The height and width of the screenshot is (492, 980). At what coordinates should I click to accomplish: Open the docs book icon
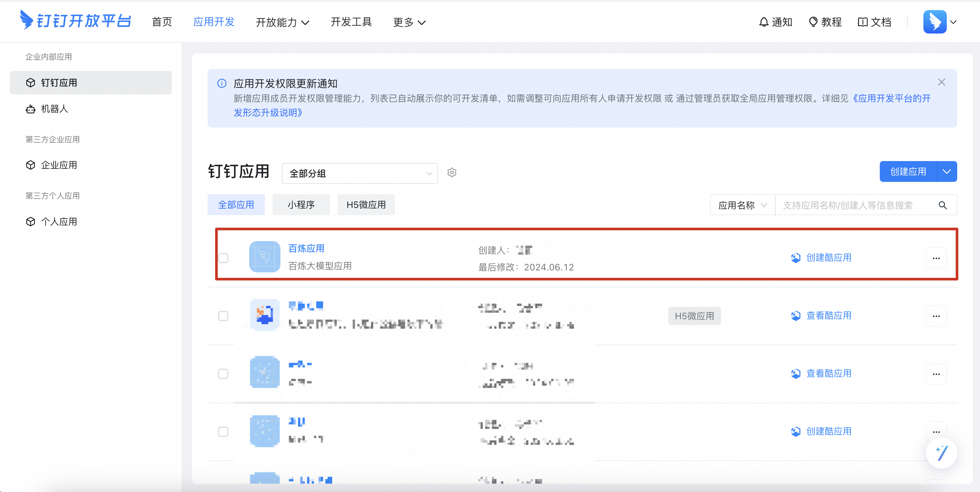pyautogui.click(x=863, y=22)
